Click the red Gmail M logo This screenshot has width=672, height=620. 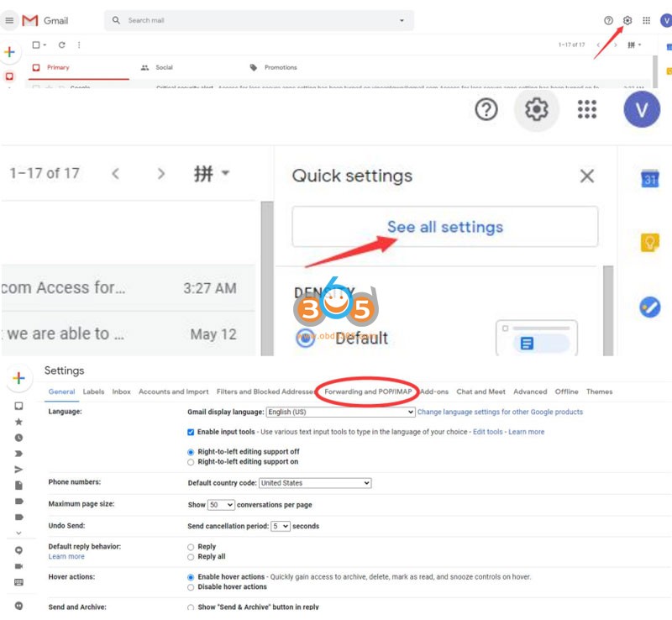30,20
